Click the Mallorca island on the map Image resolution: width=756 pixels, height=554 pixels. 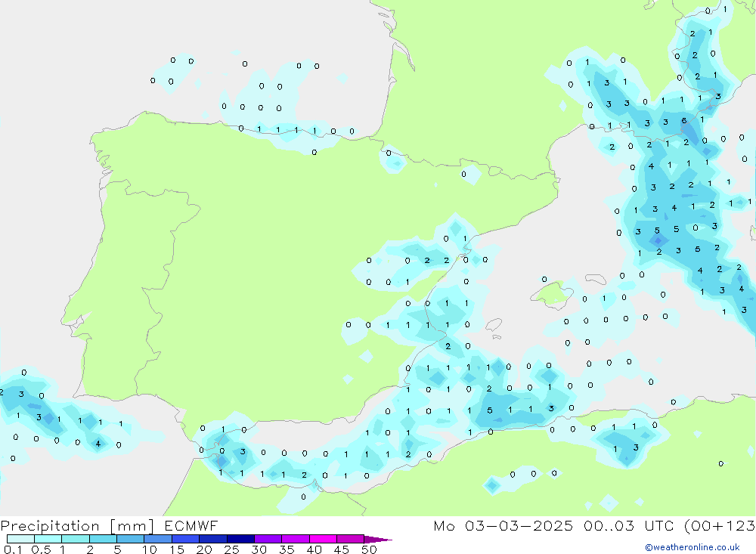555,294
